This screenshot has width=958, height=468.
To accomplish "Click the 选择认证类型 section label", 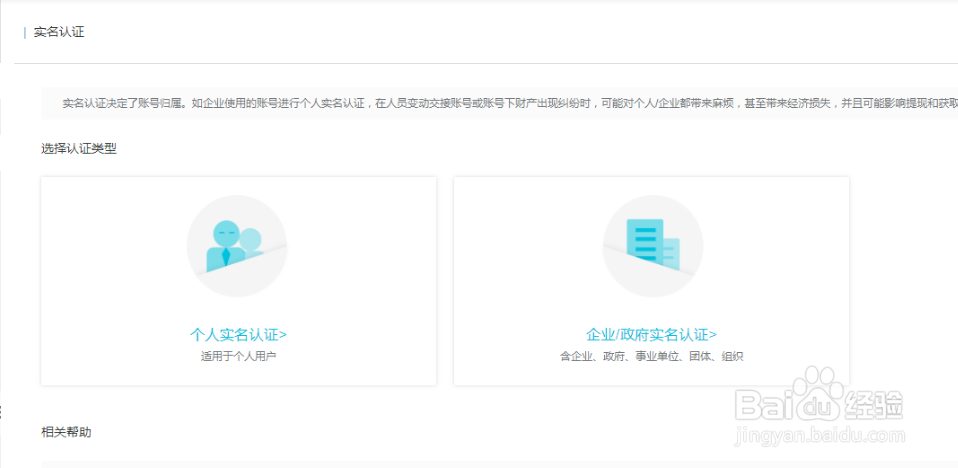I will 78,148.
